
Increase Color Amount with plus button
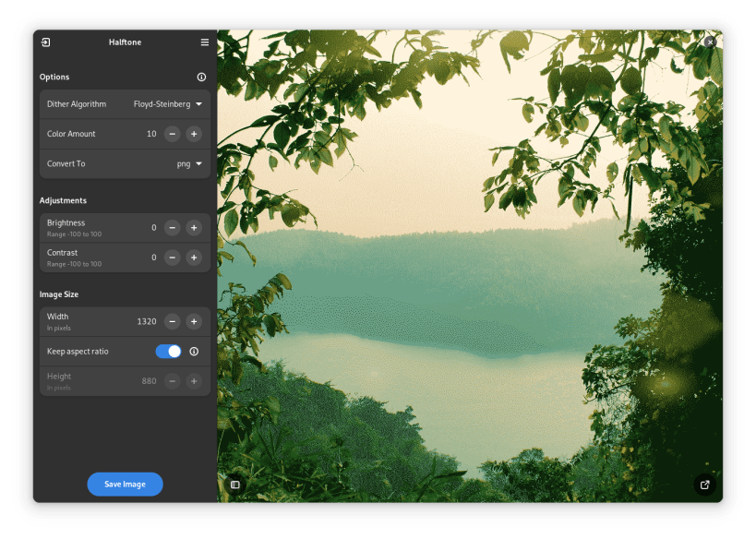tap(194, 134)
